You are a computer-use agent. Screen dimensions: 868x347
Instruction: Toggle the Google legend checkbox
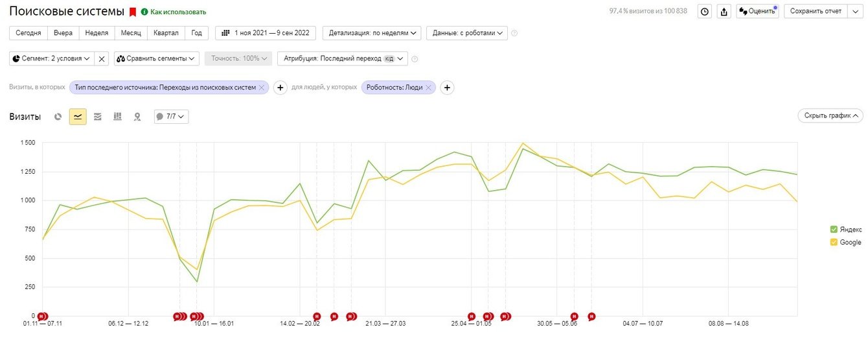point(834,243)
